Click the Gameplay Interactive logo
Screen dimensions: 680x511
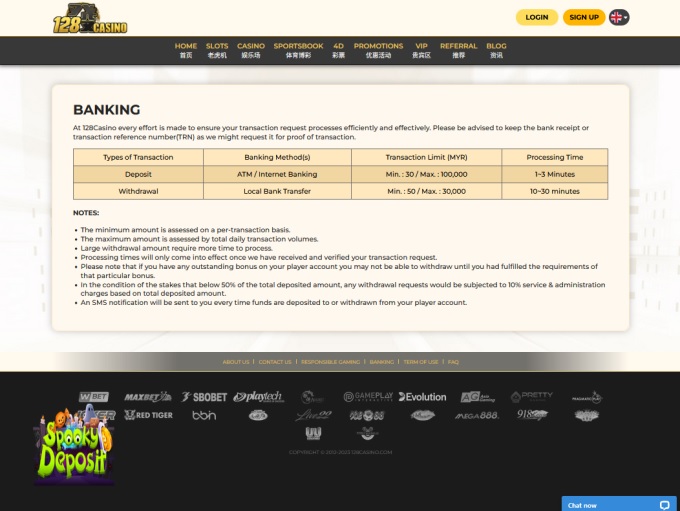[x=367, y=397]
